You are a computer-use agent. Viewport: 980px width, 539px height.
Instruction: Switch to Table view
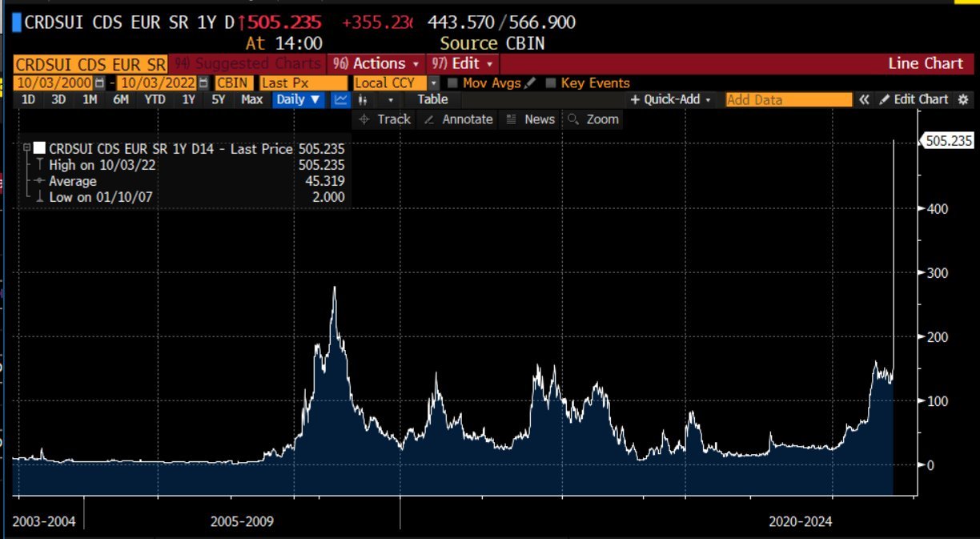(x=432, y=99)
